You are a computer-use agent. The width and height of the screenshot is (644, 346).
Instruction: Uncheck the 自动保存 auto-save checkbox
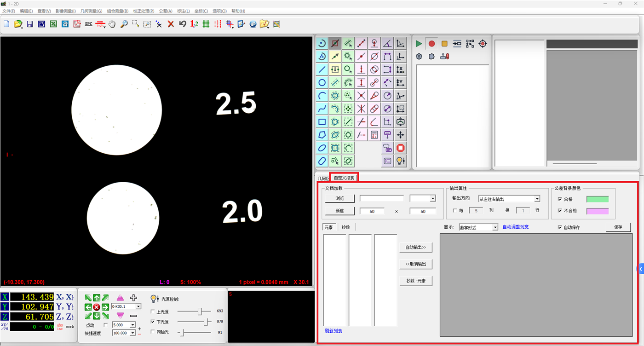(560, 227)
